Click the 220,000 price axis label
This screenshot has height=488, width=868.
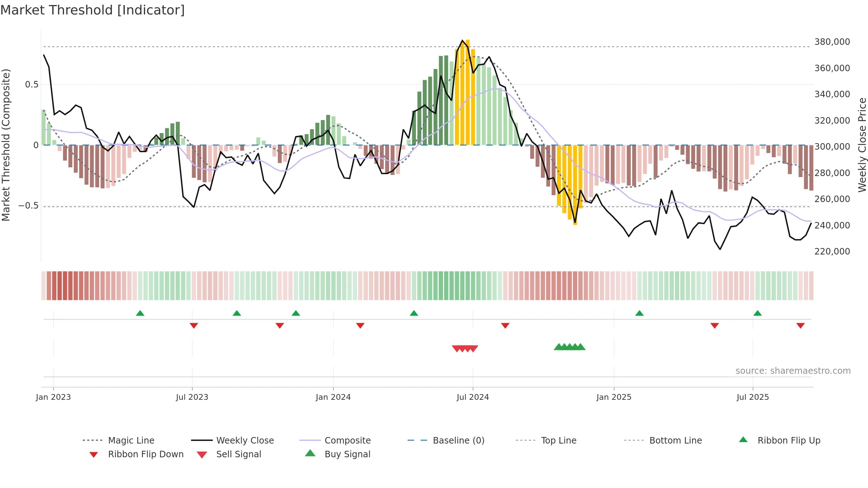pos(832,252)
